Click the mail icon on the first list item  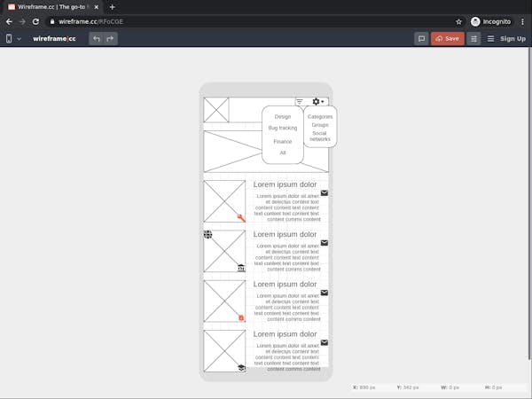pyautogui.click(x=325, y=193)
